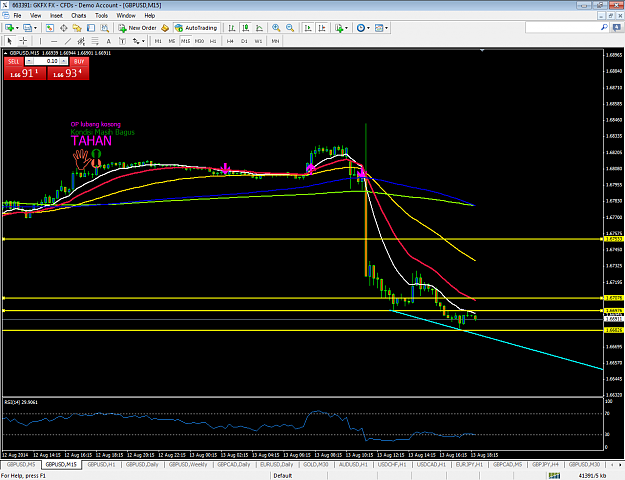This screenshot has width=625, height=480.
Task: Click the New Order button
Action: (x=138, y=28)
